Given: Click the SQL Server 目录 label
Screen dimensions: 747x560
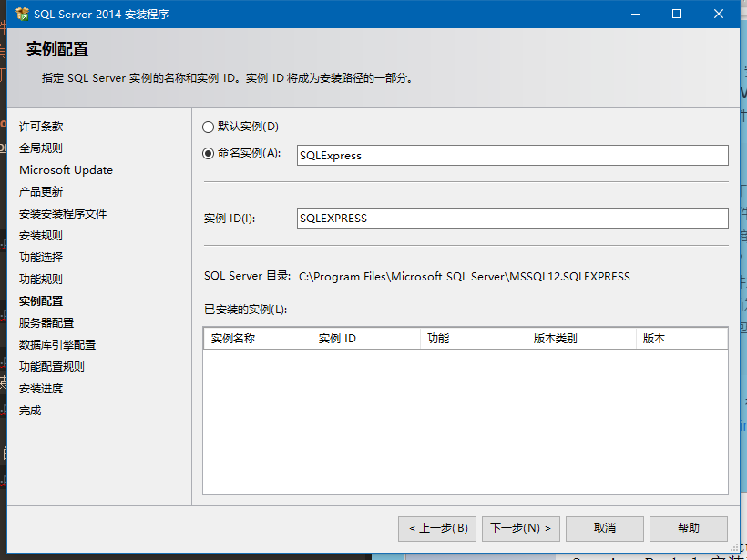Looking at the screenshot, I should click(x=247, y=276).
